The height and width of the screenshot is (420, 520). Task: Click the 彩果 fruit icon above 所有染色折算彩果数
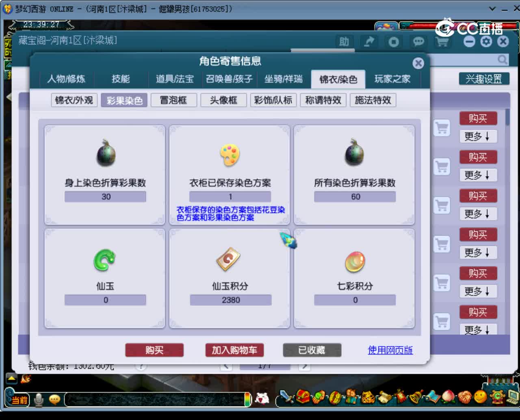[355, 152]
